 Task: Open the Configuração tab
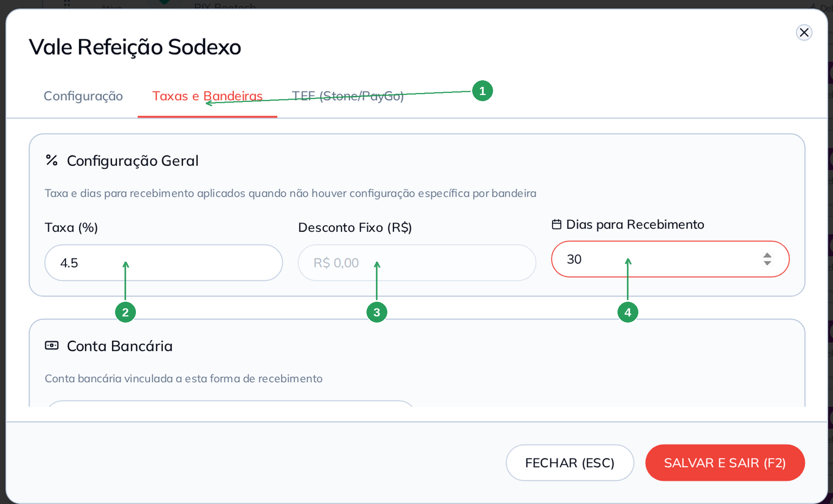pyautogui.click(x=83, y=96)
